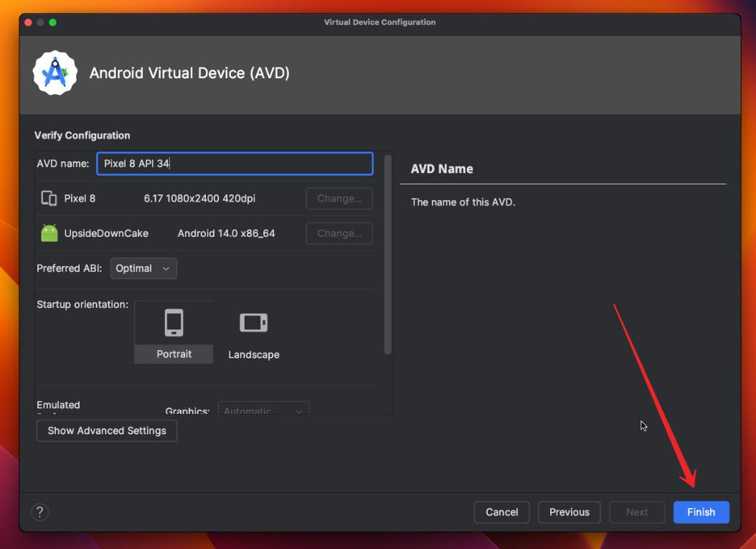This screenshot has width=756, height=549.
Task: Click 'The name of this AVD.' description
Action: [463, 202]
